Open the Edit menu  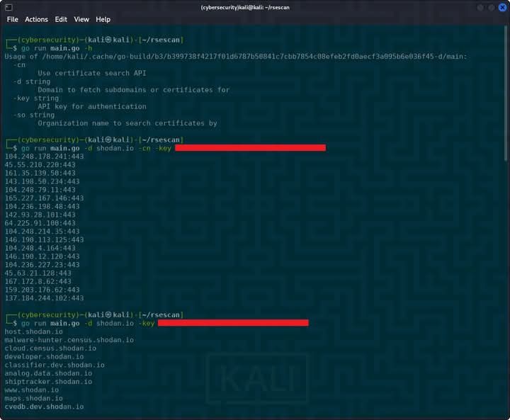[x=61, y=20]
